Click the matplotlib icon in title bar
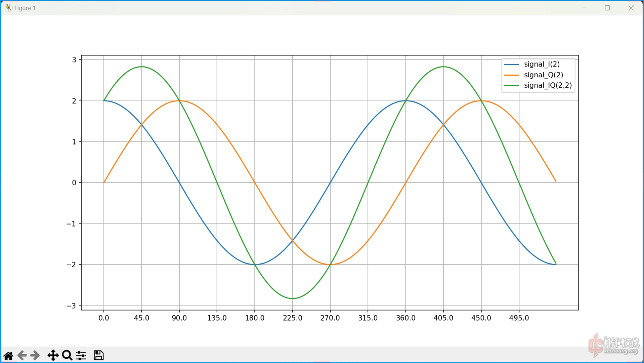The width and height of the screenshot is (644, 363). [x=8, y=8]
